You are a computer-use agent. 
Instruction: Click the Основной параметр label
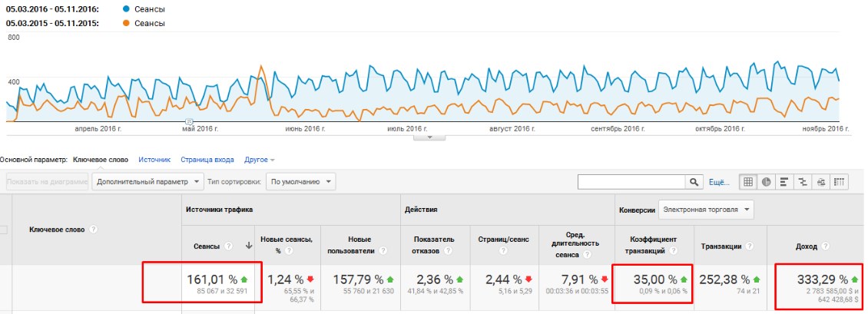tap(35, 160)
